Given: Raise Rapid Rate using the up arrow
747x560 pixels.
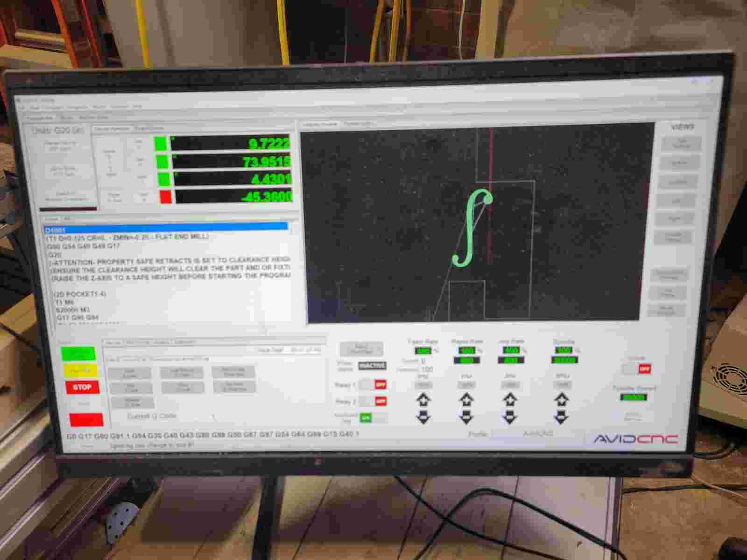Looking at the screenshot, I should point(466,399).
